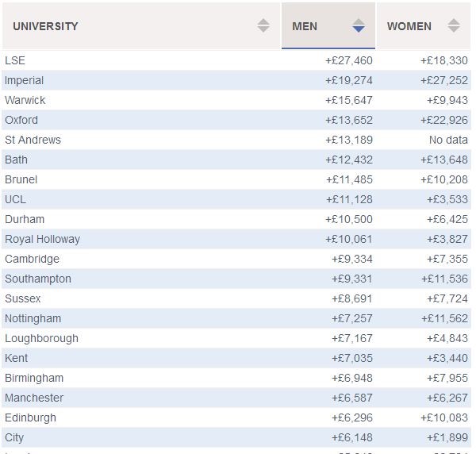Click the Loughborough row name
The width and height of the screenshot is (476, 454).
coord(41,338)
